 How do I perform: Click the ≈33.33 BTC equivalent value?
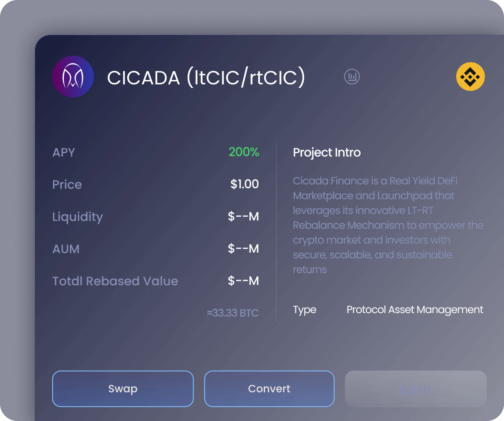[x=232, y=313]
